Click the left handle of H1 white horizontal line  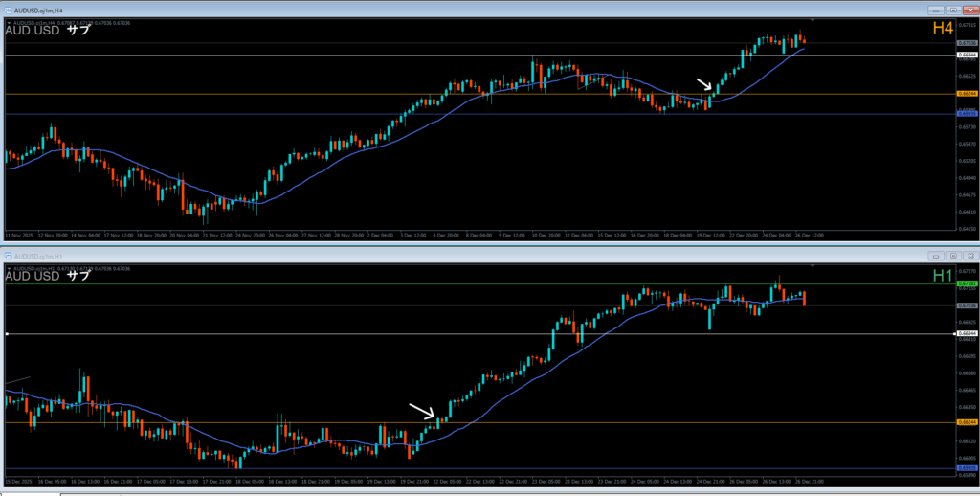tap(7, 333)
